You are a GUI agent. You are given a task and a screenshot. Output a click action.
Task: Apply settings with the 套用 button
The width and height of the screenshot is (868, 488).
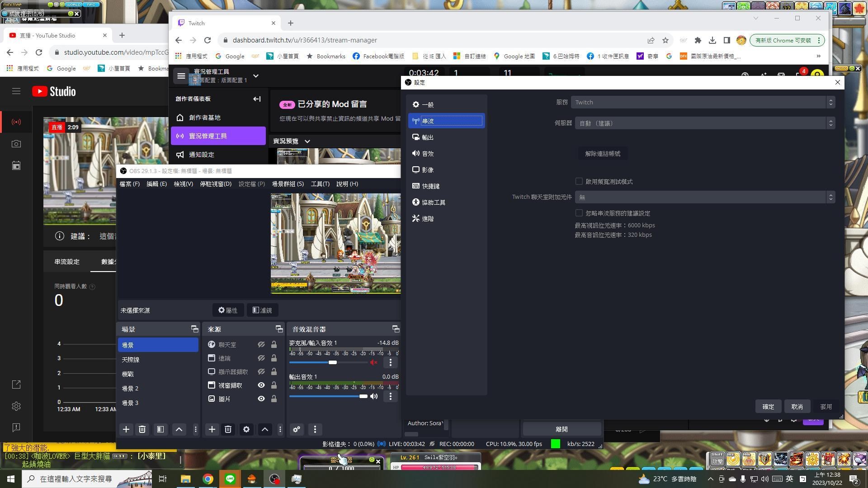(826, 406)
